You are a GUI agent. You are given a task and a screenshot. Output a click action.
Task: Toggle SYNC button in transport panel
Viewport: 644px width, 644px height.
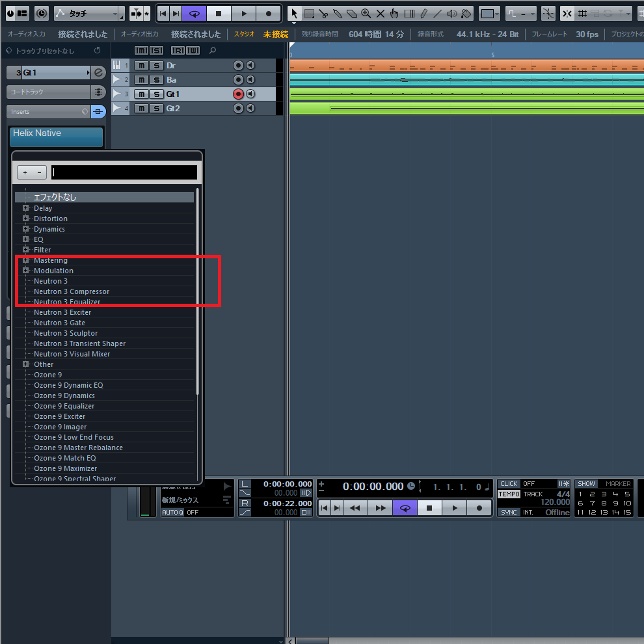pos(509,512)
